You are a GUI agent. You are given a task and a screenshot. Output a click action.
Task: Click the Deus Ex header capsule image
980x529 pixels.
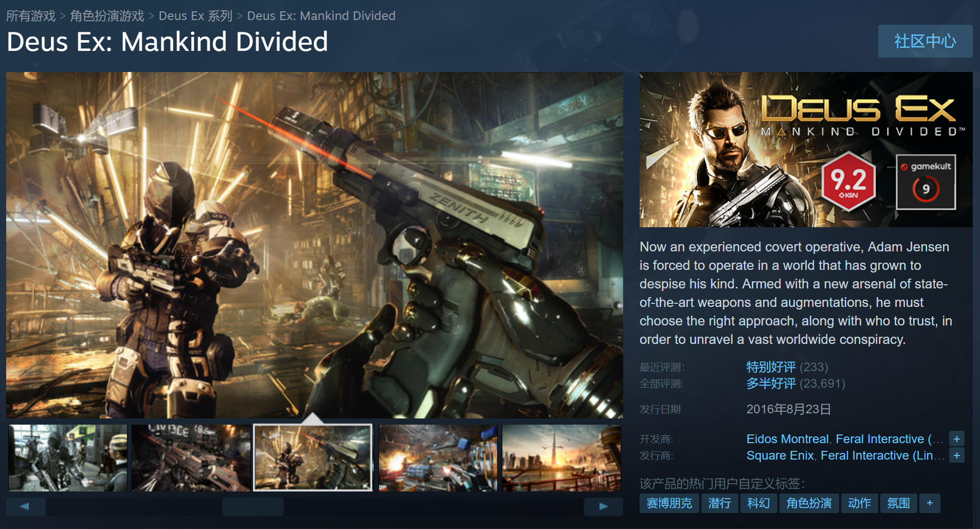tap(806, 150)
